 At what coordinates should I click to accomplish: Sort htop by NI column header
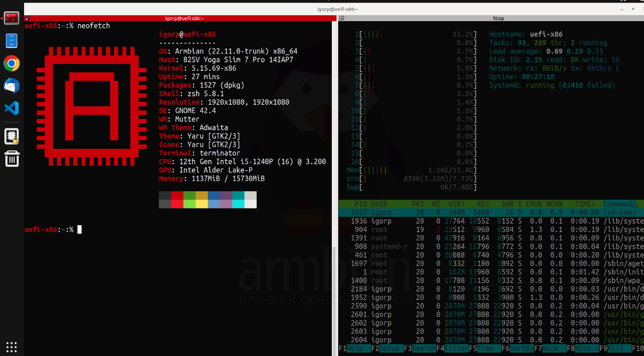(436, 204)
